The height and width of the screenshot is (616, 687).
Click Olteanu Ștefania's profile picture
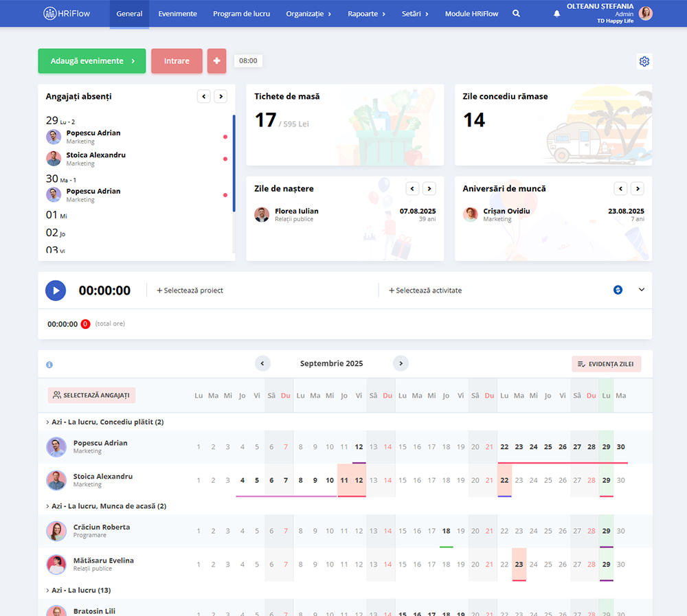tap(646, 13)
